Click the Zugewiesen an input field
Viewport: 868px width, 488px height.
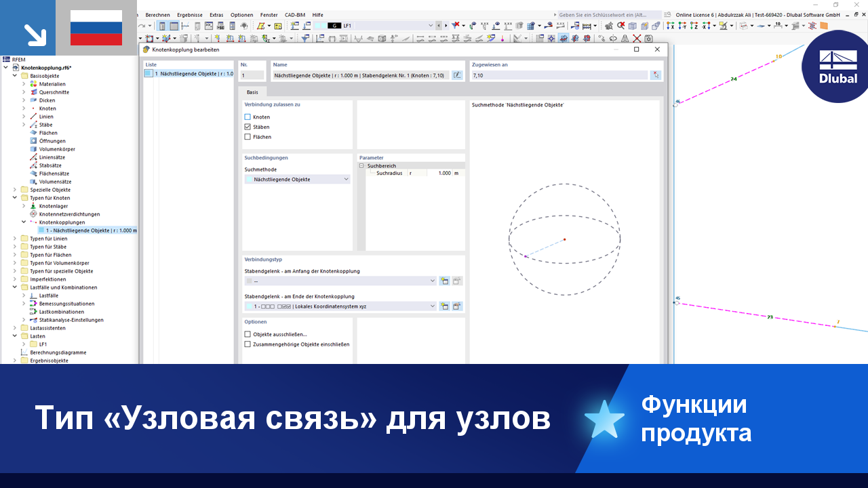[559, 75]
